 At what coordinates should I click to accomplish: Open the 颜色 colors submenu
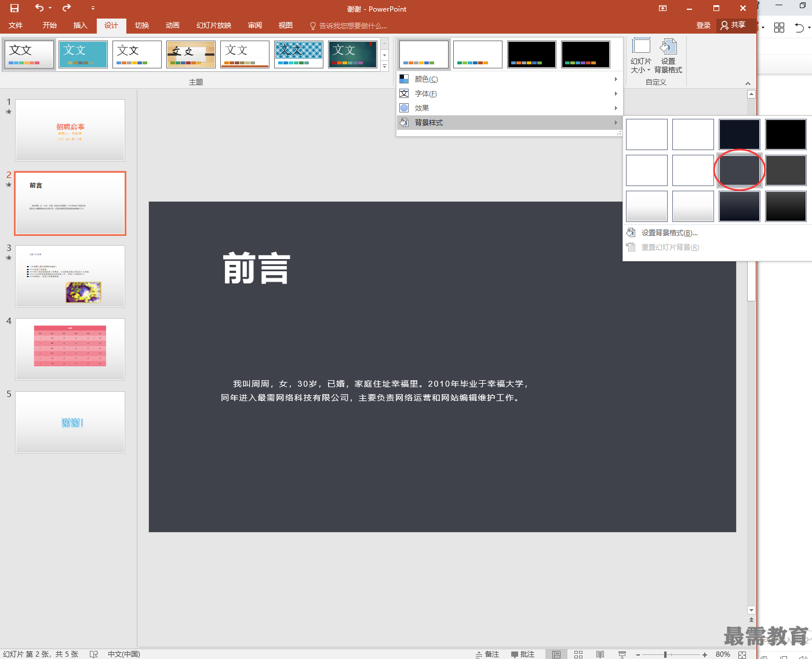[x=509, y=79]
